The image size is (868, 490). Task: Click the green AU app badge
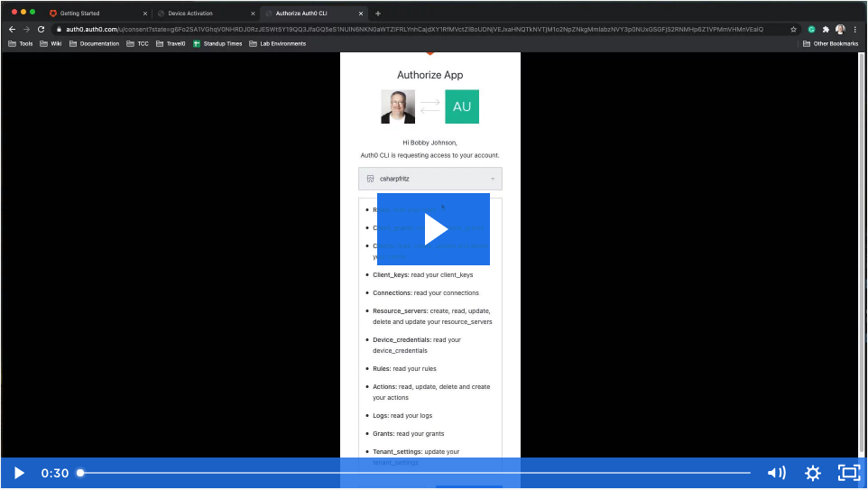462,106
